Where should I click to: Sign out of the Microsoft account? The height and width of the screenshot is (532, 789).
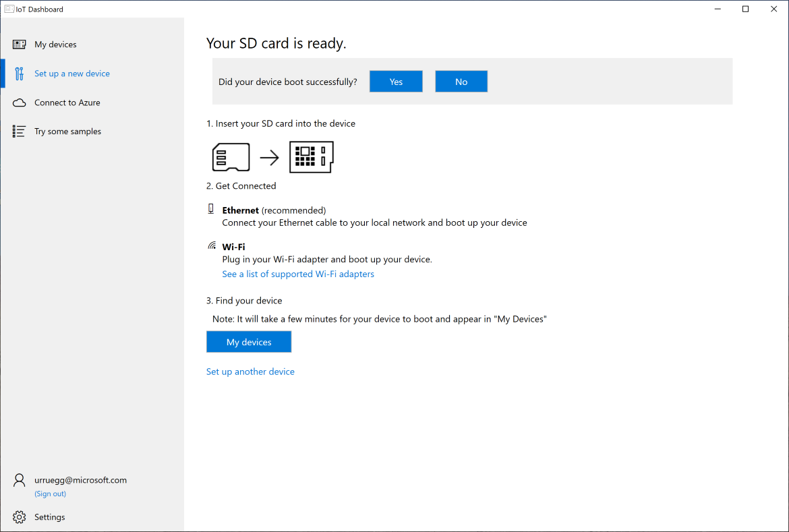(50, 494)
